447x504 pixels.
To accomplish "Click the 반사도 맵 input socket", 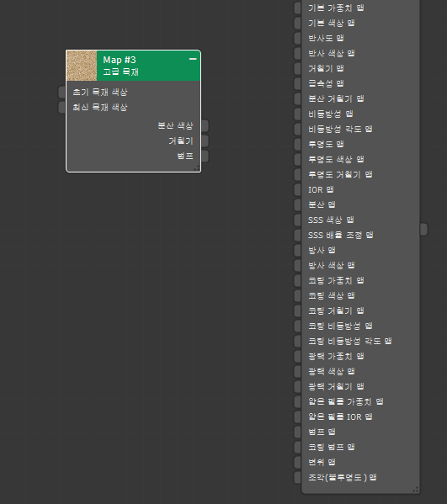I will 298,38.
